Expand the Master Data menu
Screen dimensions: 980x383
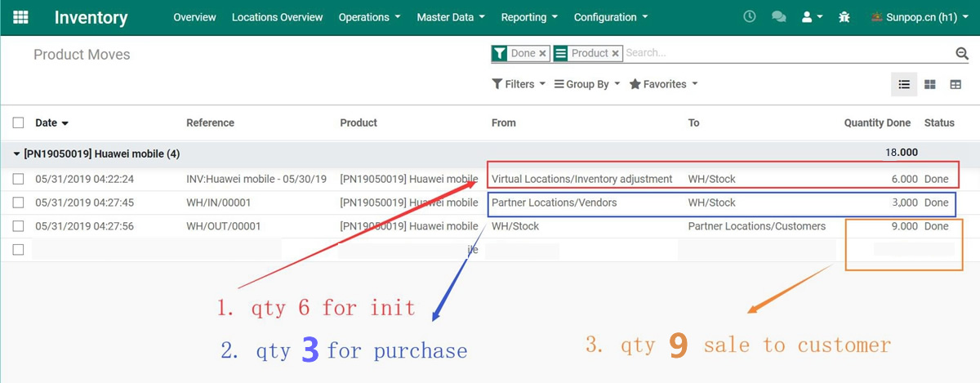pyautogui.click(x=451, y=17)
